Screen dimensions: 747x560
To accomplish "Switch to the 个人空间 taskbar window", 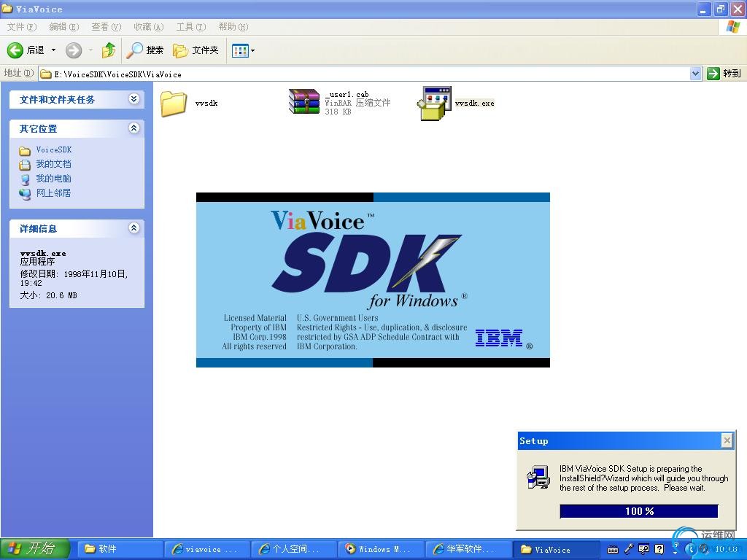I will (295, 549).
